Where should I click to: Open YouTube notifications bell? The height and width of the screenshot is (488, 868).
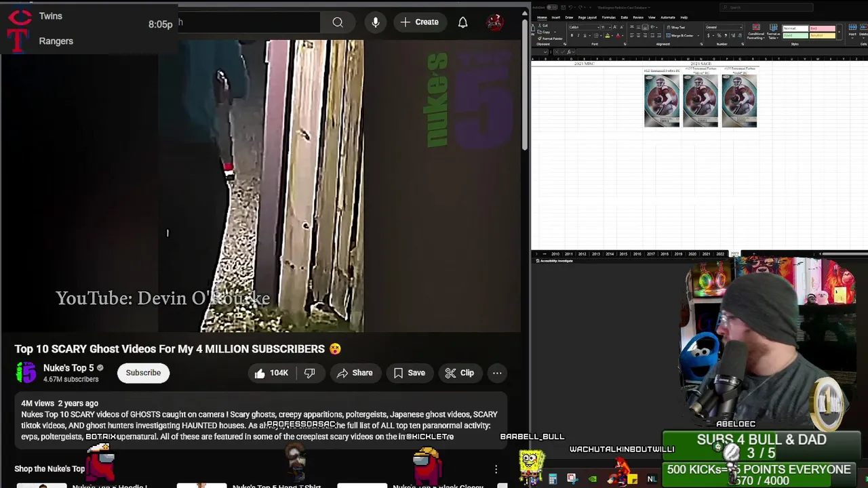pyautogui.click(x=462, y=22)
